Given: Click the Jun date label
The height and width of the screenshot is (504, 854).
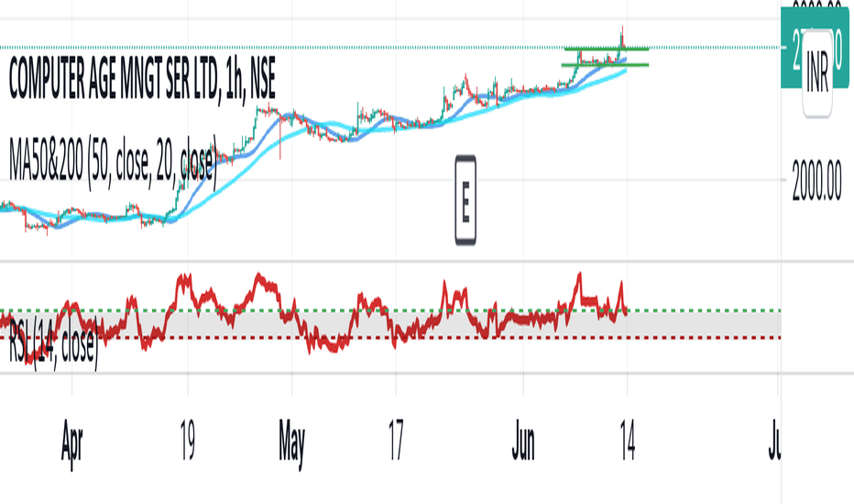Looking at the screenshot, I should pyautogui.click(x=523, y=440).
